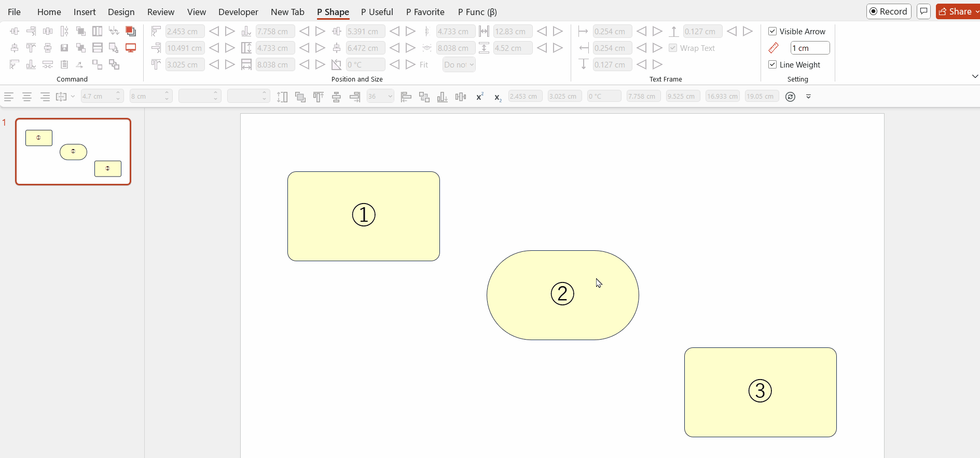Click the center text alignment icon
The width and height of the screenshot is (980, 458).
point(27,97)
